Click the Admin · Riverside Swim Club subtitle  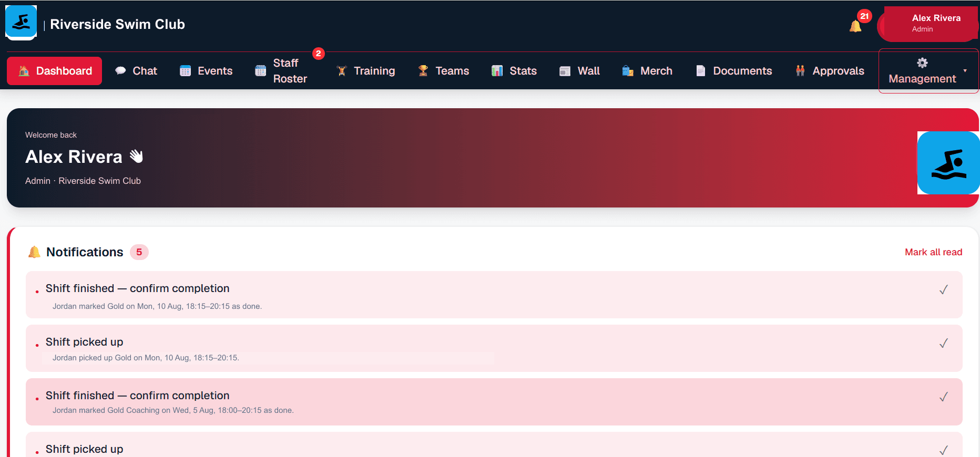click(83, 181)
